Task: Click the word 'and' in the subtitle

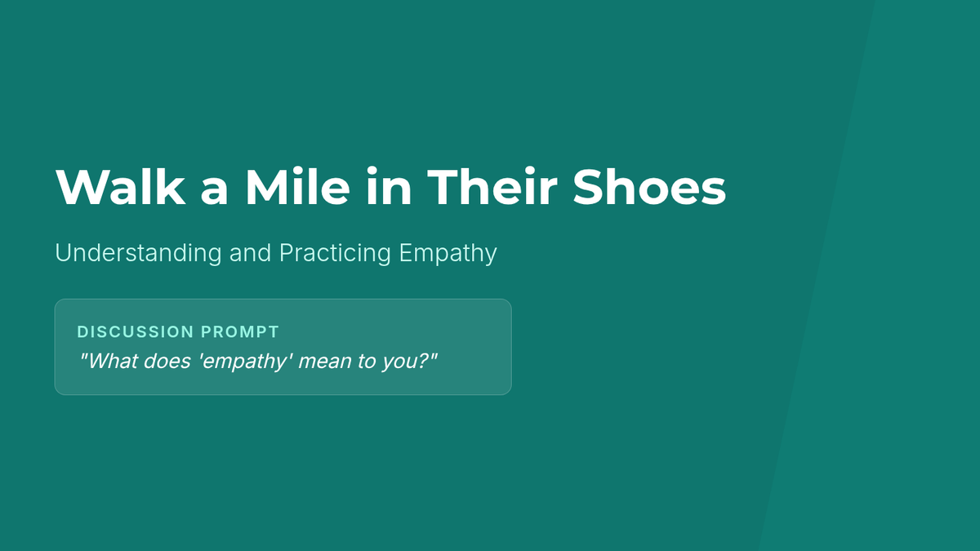Action: click(250, 253)
